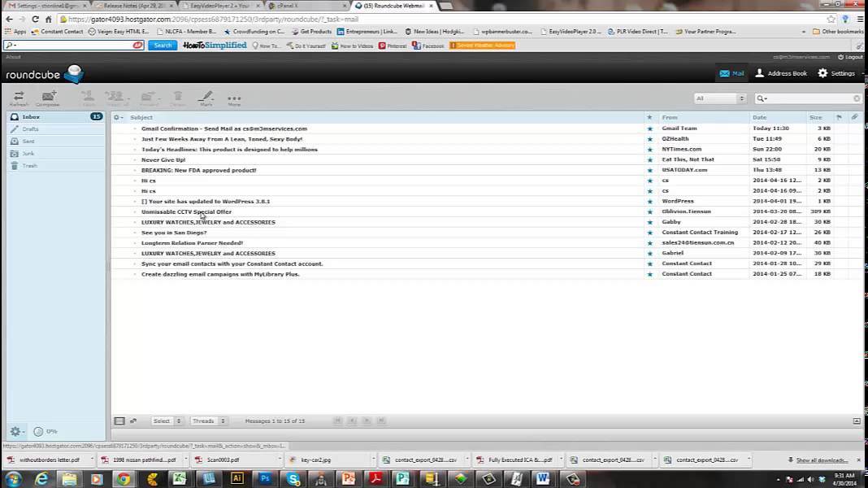Viewport: 868px width, 488px height.
Task: Toggle the star on the Gabriel message
Action: tap(650, 253)
